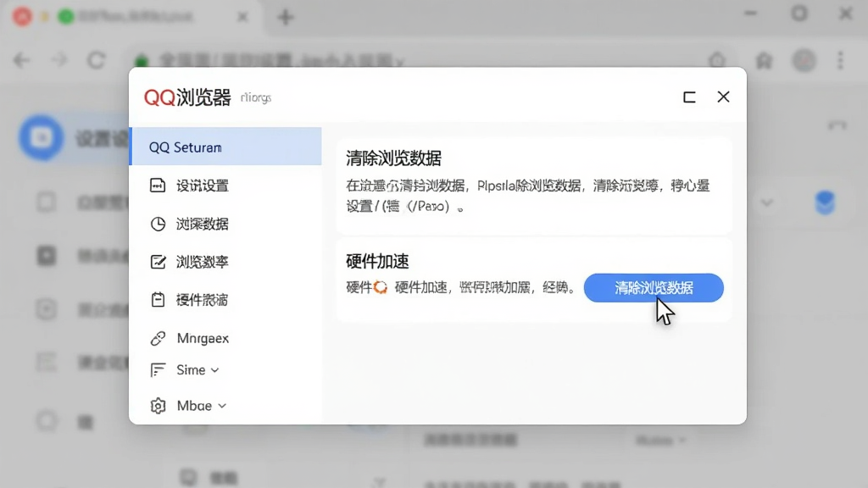Click the clock icon beside 浏深数据

158,224
